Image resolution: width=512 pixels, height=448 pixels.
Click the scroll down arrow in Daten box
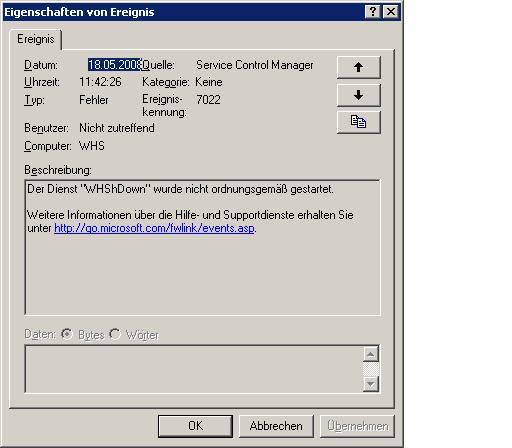pyautogui.click(x=371, y=384)
